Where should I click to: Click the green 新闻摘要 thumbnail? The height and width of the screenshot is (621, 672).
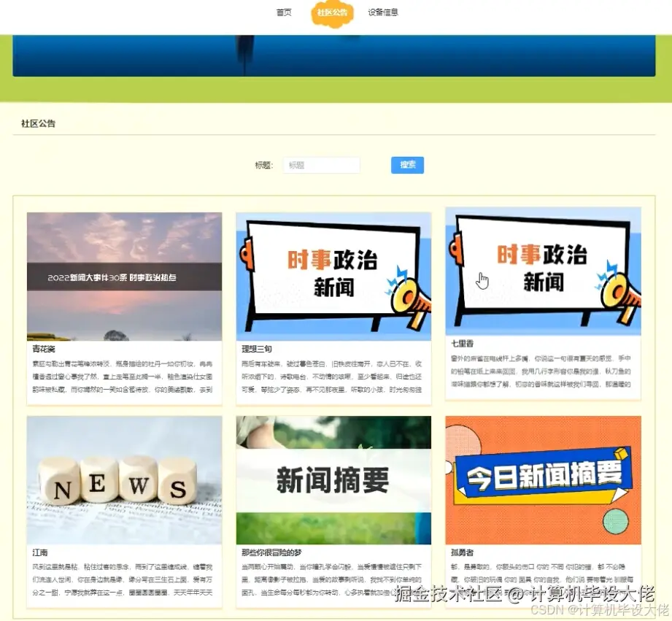point(333,479)
